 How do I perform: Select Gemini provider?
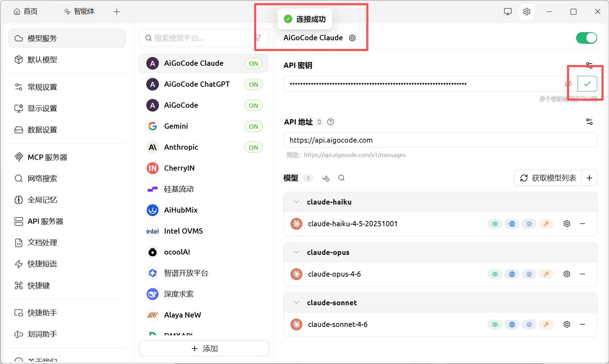click(203, 126)
